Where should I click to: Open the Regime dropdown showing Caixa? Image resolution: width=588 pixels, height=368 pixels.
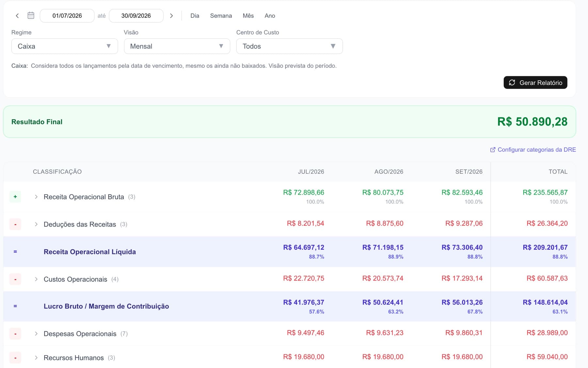pos(65,46)
